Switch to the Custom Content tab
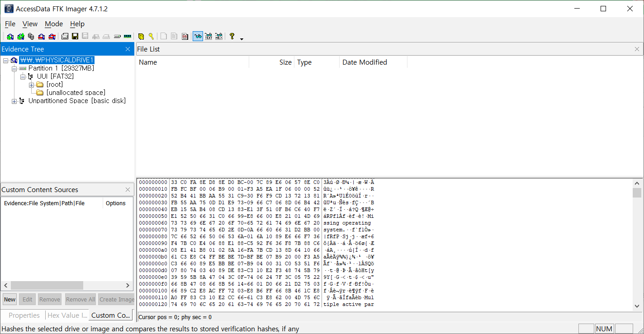The image size is (644, 334). tap(111, 315)
